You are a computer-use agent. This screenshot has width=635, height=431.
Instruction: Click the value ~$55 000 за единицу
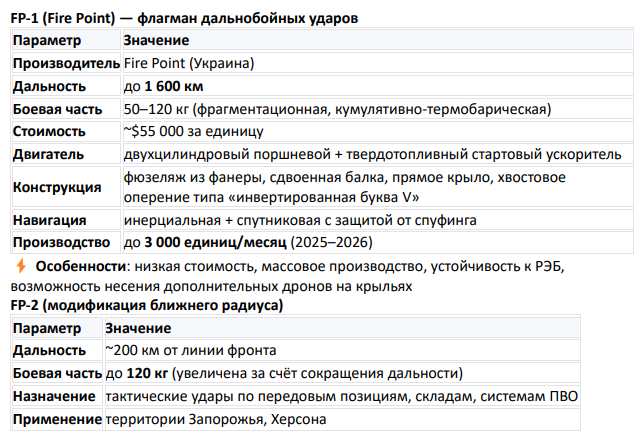pyautogui.click(x=194, y=131)
